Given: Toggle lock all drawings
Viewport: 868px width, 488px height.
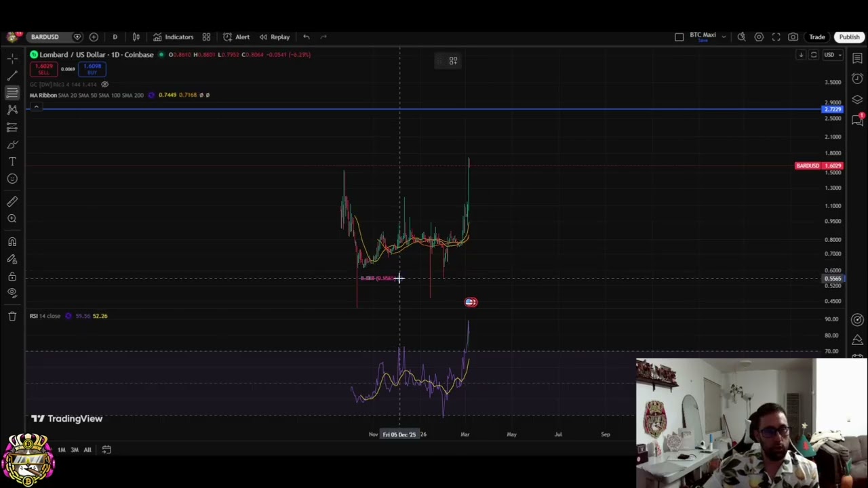Looking at the screenshot, I should tap(12, 276).
